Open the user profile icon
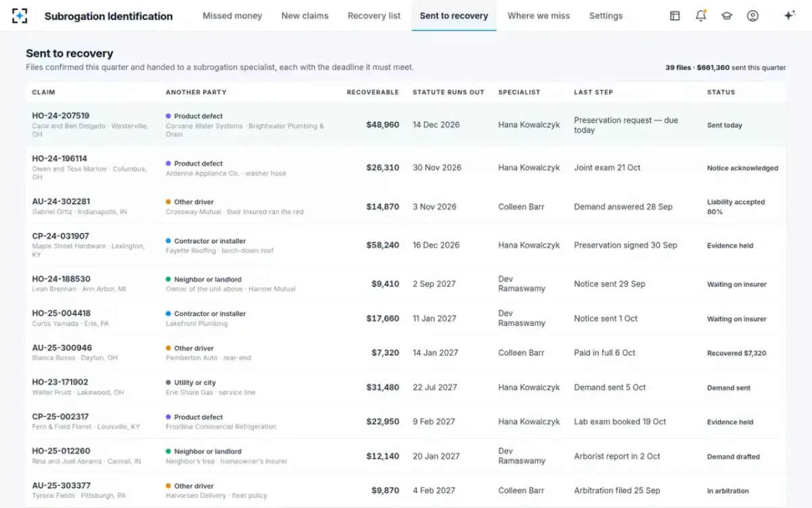Image resolution: width=812 pixels, height=508 pixels. [752, 16]
